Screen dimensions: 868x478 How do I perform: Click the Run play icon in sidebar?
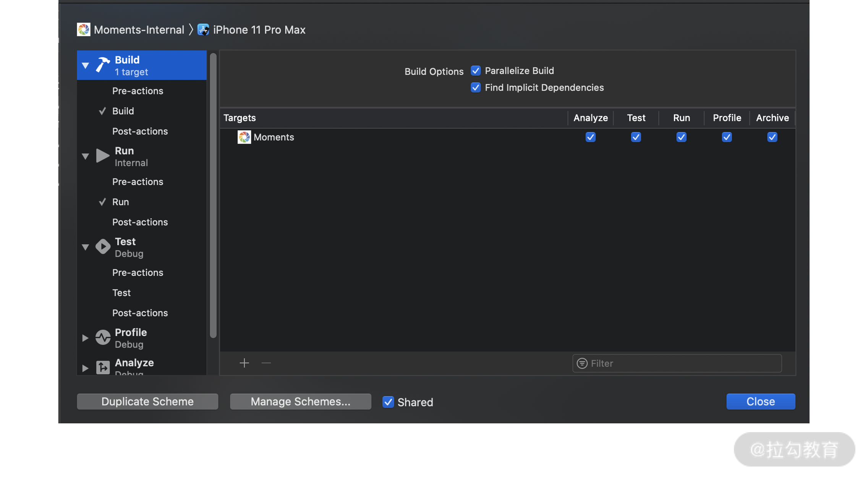point(102,156)
